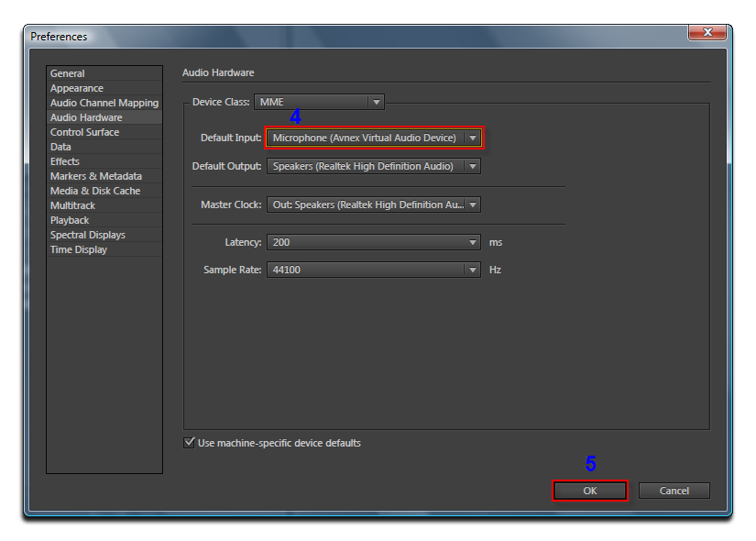The image size is (756, 541).
Task: Open the Sample Rate dropdown arrow
Action: point(473,270)
